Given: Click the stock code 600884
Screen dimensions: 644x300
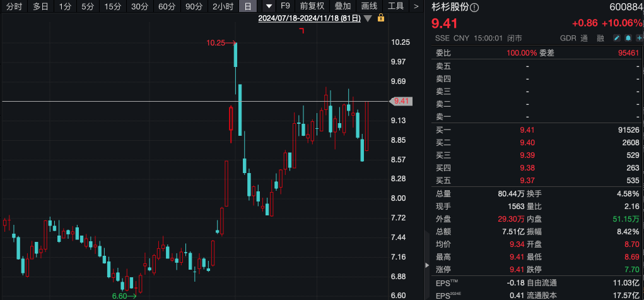Looking at the screenshot, I should (x=627, y=7).
